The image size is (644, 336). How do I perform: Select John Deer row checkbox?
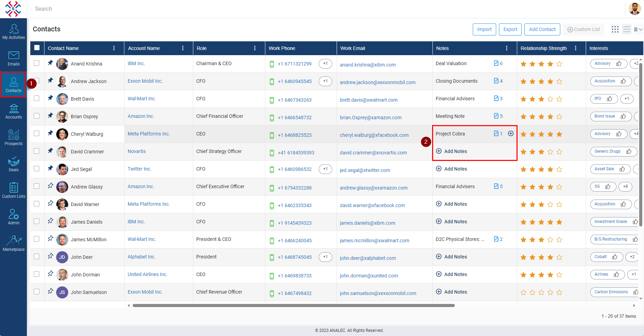click(37, 256)
